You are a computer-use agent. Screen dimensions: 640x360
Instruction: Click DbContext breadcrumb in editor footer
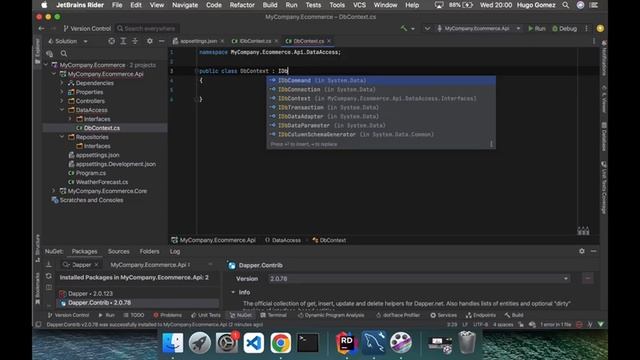coord(329,240)
